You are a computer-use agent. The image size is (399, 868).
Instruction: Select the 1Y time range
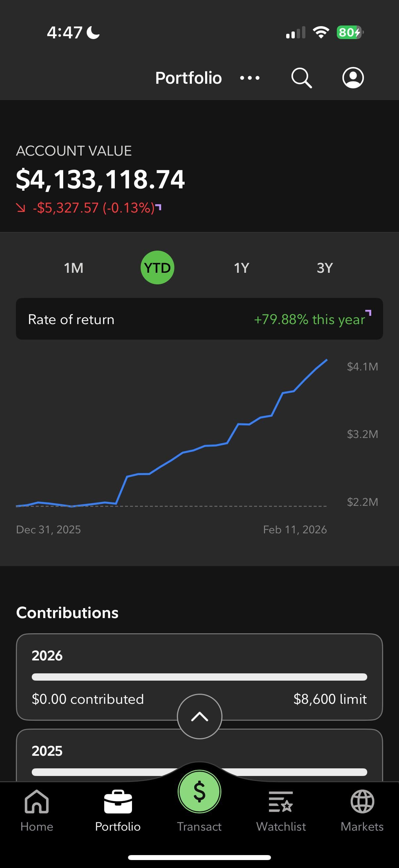[242, 268]
